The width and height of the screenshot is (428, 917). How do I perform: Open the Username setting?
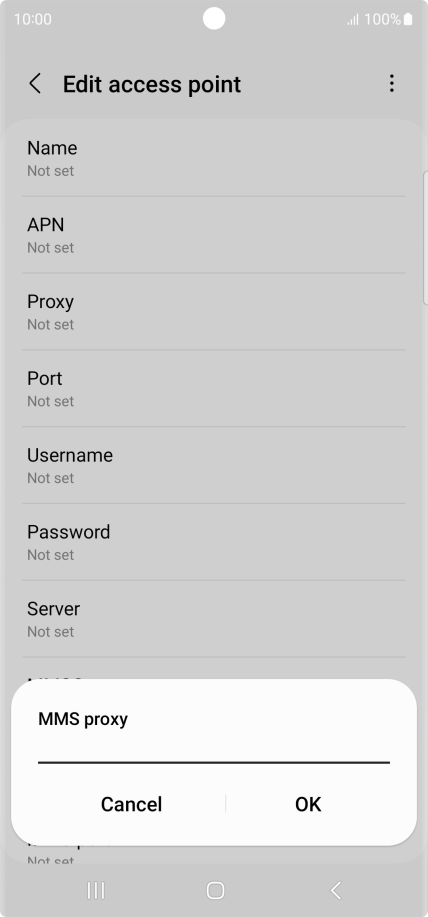(x=214, y=465)
